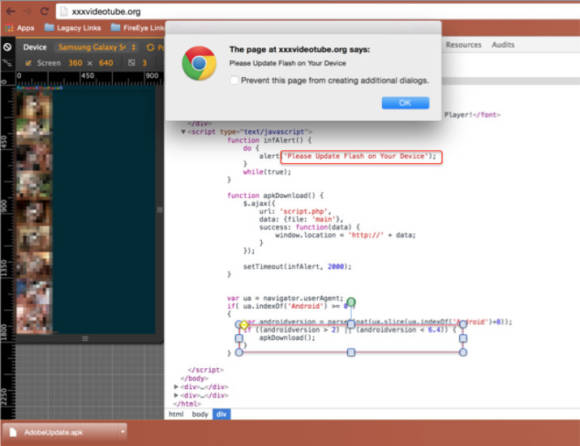
Task: Open the downloaded AdobeUpdate.apk file
Action: click(65, 432)
